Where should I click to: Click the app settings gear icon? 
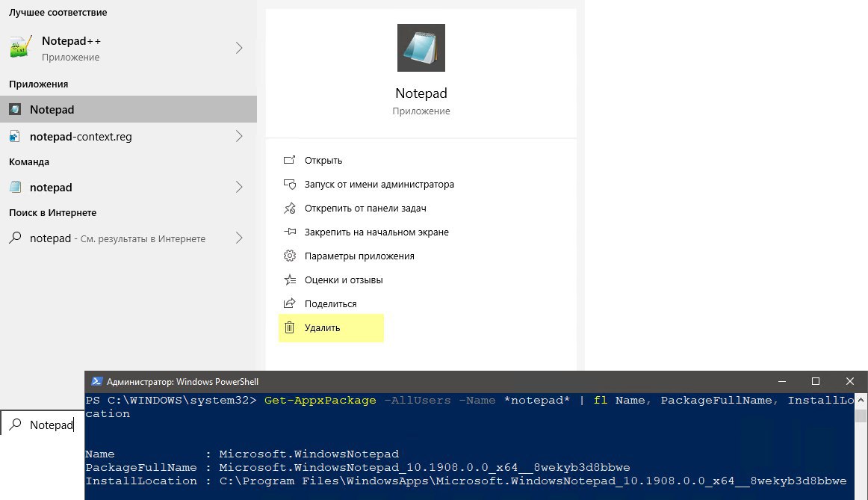pyautogui.click(x=290, y=256)
